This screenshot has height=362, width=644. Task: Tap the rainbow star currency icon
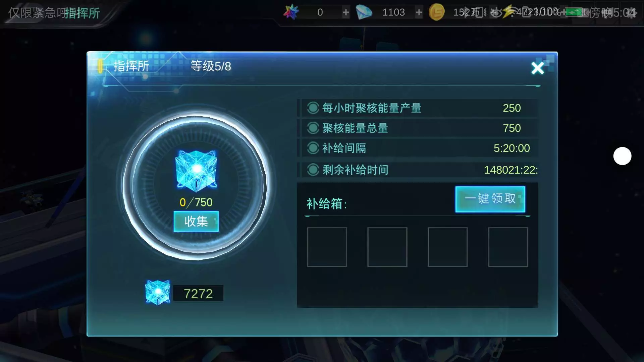(291, 12)
